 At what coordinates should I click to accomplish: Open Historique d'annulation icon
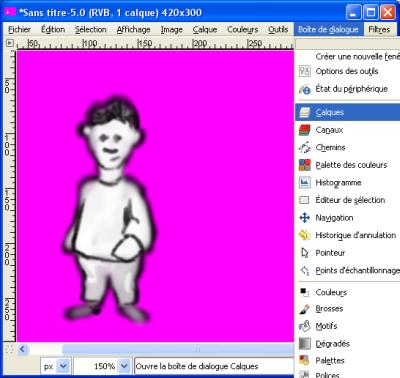tap(304, 235)
